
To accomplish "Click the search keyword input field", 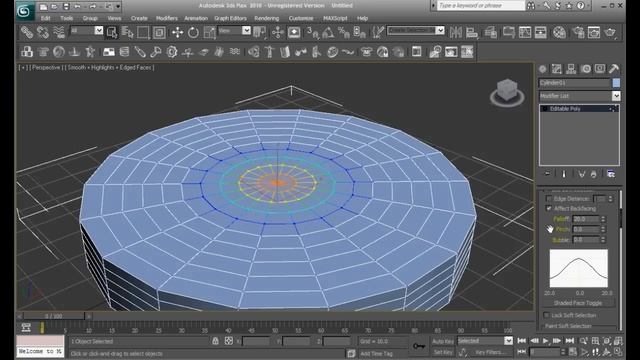I will click(x=481, y=6).
